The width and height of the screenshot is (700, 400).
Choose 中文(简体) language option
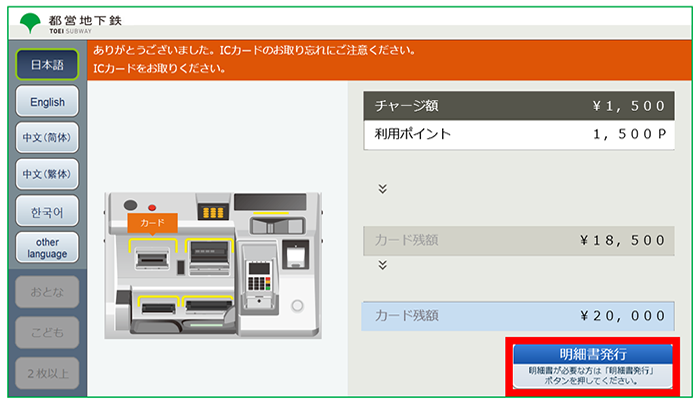point(47,138)
